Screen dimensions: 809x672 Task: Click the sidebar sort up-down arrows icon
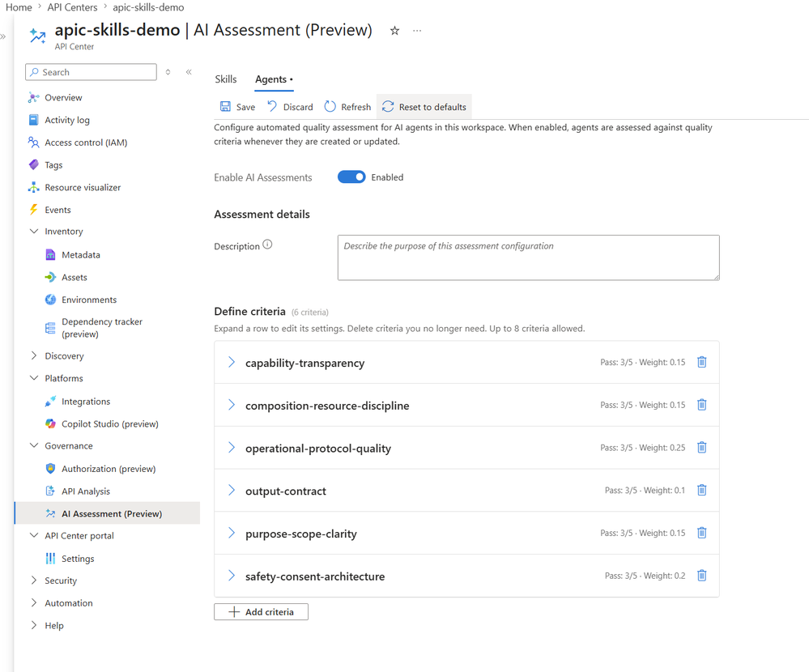tap(168, 72)
